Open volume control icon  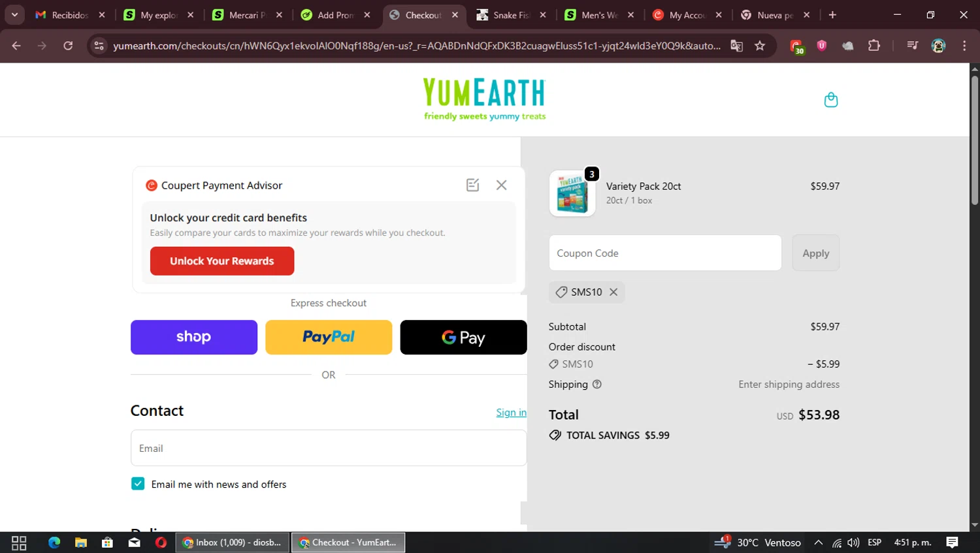coord(853,543)
